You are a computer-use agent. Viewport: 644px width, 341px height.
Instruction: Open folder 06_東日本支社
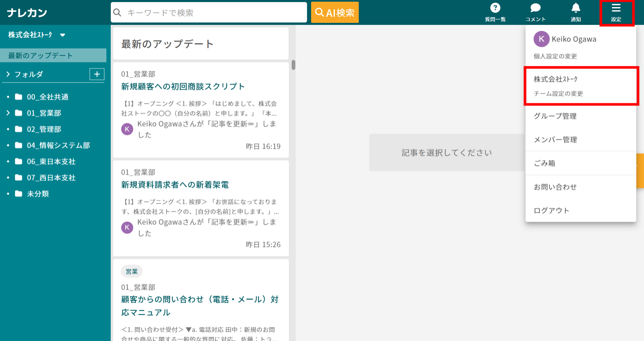tap(51, 161)
